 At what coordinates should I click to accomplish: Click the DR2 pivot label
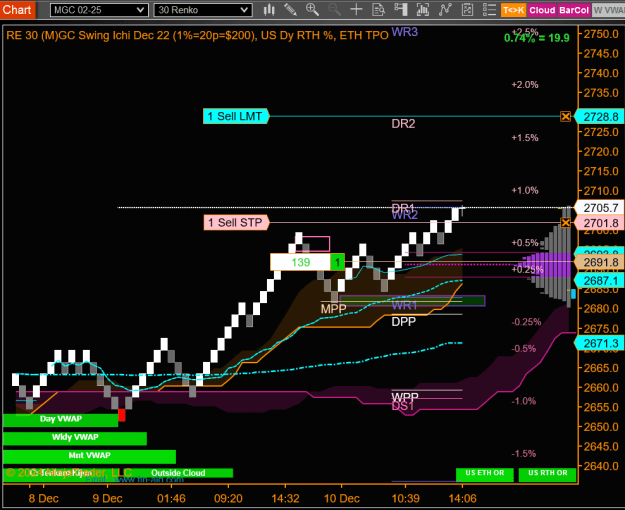[x=403, y=124]
